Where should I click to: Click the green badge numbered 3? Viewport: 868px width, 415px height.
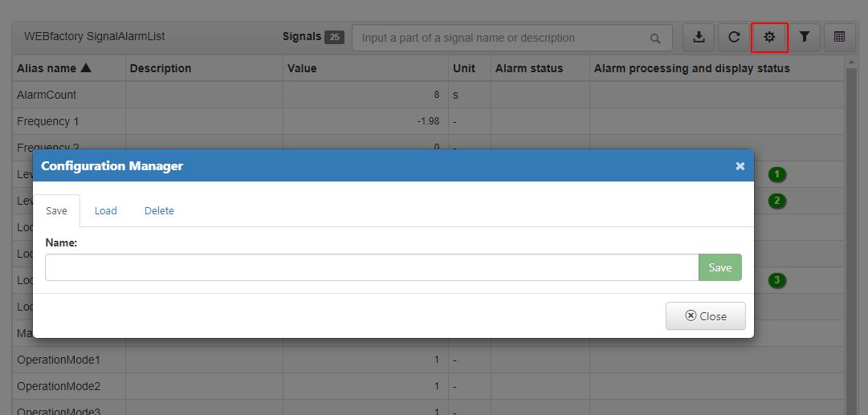click(777, 280)
